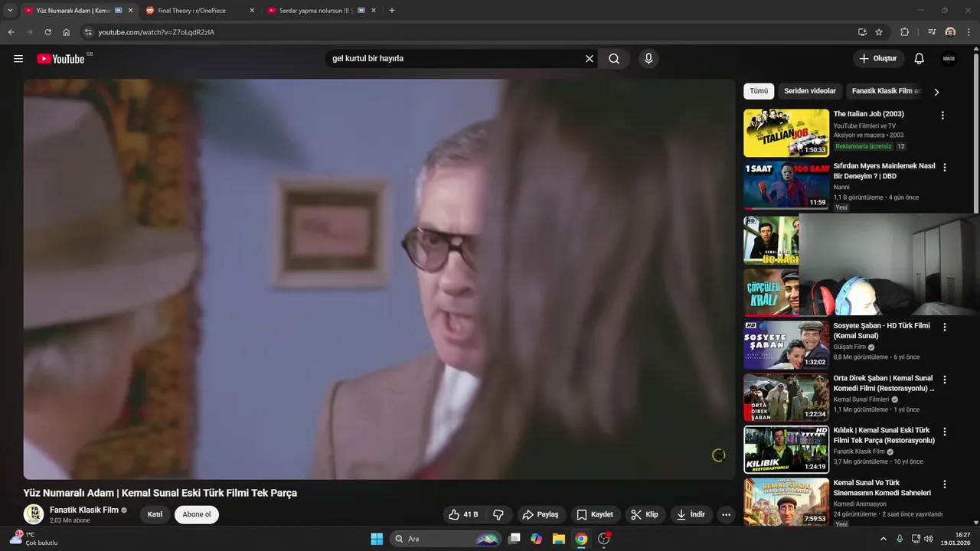Open the YouTube account avatar menu
This screenshot has height=551, width=980.
click(949, 59)
